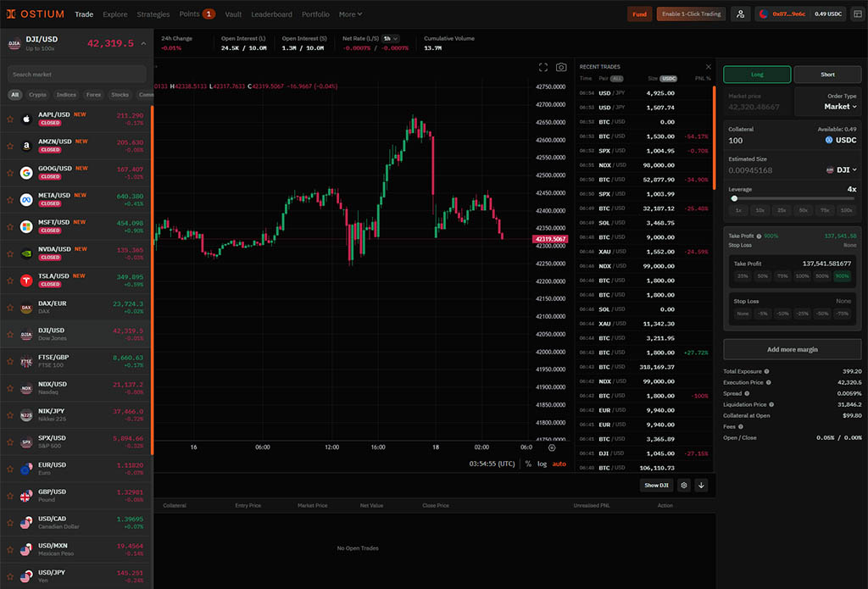The height and width of the screenshot is (589, 868).
Task: Open the DJI estimated size unit dropdown
Action: [842, 170]
